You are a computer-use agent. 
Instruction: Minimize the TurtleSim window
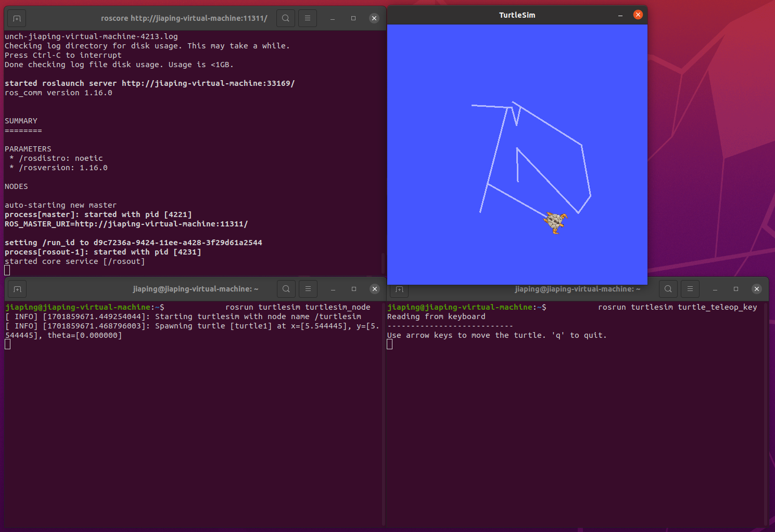[x=620, y=15]
